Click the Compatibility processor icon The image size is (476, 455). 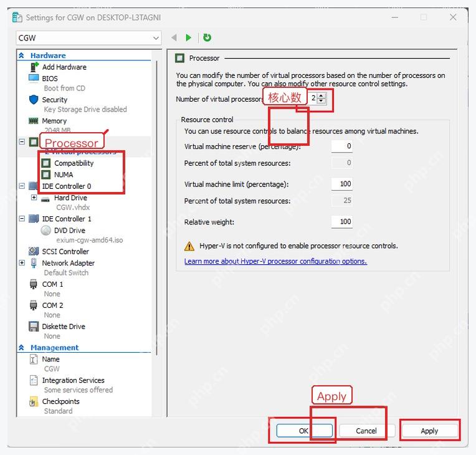[x=46, y=163]
